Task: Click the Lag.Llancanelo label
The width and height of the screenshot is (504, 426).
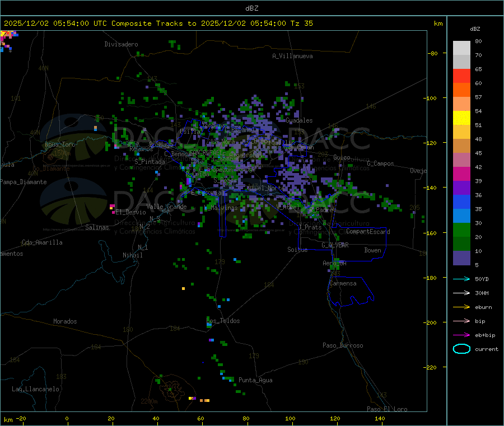Action: pyautogui.click(x=35, y=389)
